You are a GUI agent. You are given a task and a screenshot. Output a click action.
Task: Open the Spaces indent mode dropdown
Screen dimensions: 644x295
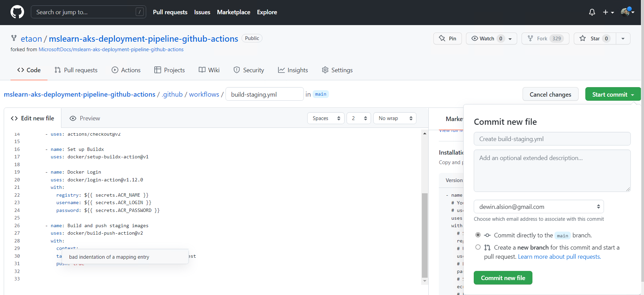point(326,118)
